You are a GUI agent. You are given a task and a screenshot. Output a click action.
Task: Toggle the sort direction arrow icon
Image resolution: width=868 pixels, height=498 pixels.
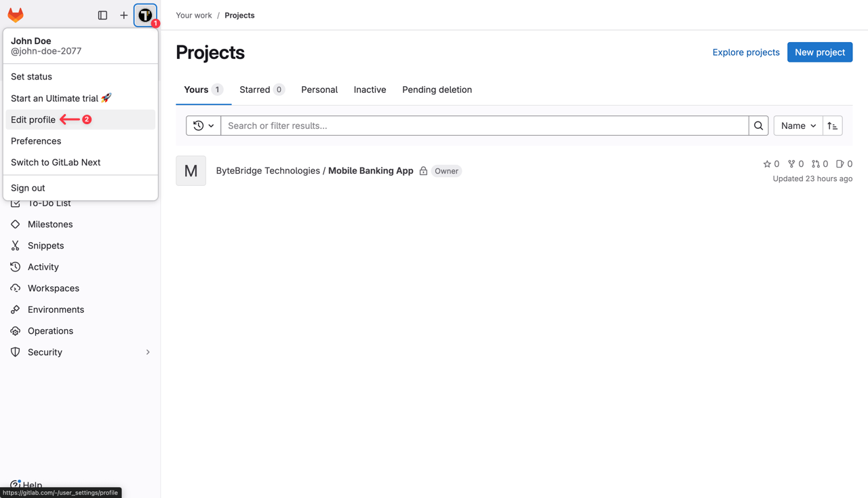(833, 126)
